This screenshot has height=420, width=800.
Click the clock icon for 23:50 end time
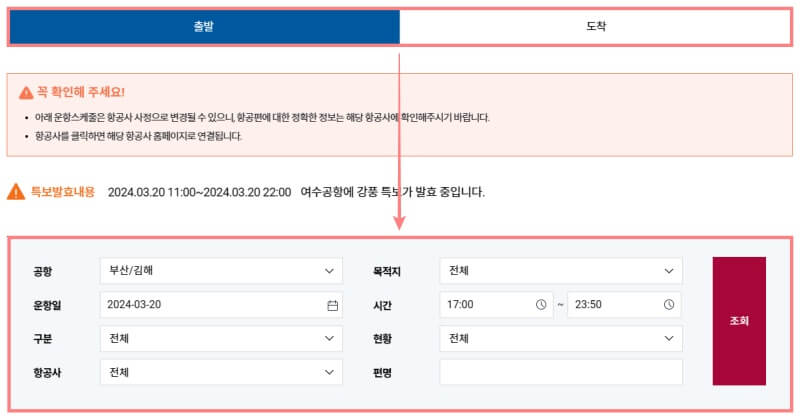[x=668, y=305]
